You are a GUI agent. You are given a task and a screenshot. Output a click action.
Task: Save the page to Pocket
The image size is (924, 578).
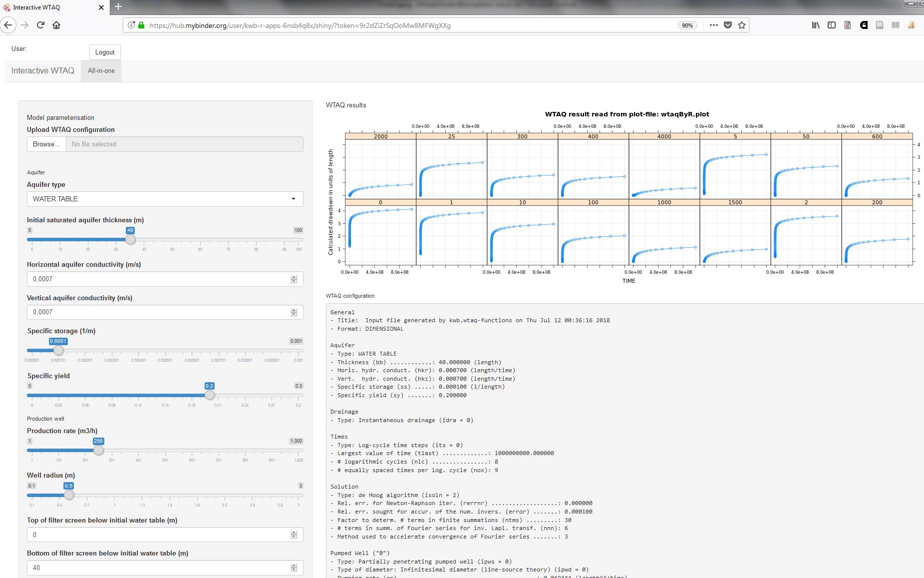(x=728, y=25)
